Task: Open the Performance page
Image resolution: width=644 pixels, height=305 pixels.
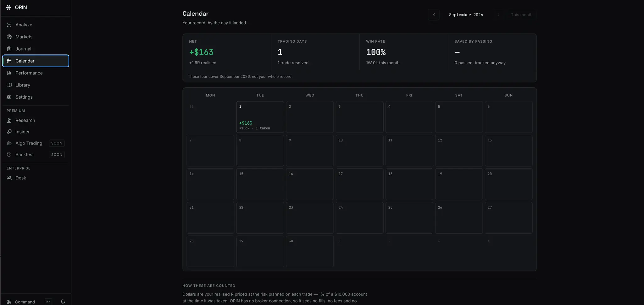Action: click(x=36, y=73)
